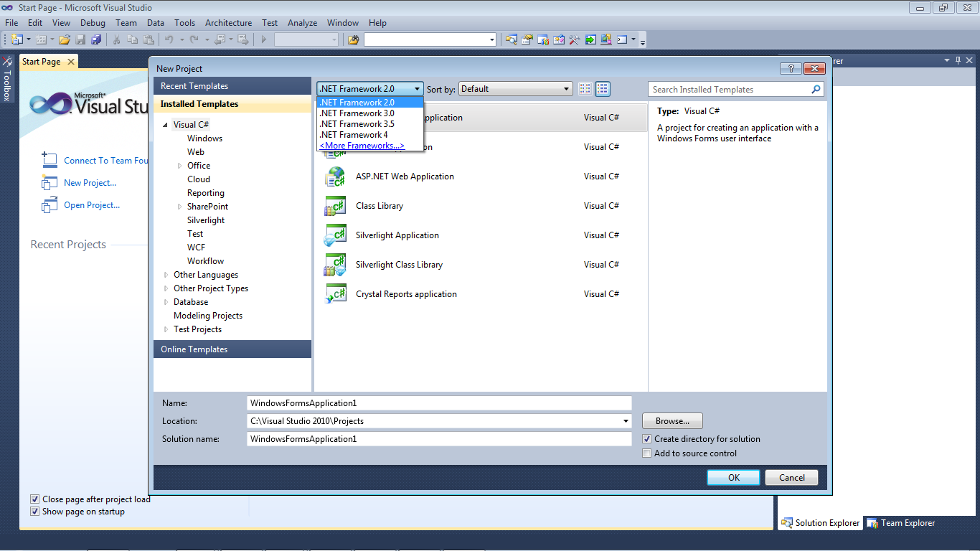This screenshot has width=980, height=551.
Task: Click the Browse... button
Action: tap(672, 421)
